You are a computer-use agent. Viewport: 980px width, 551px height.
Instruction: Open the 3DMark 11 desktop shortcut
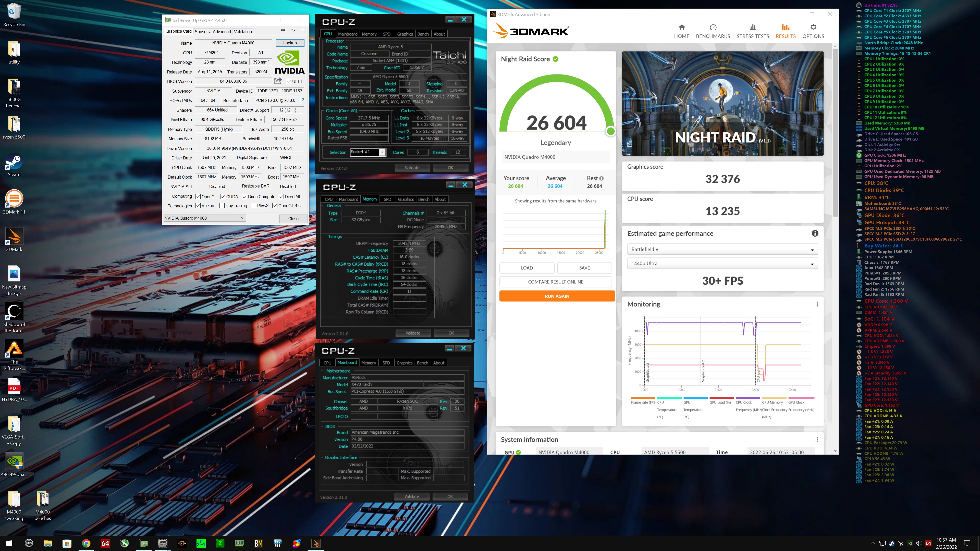click(x=14, y=202)
